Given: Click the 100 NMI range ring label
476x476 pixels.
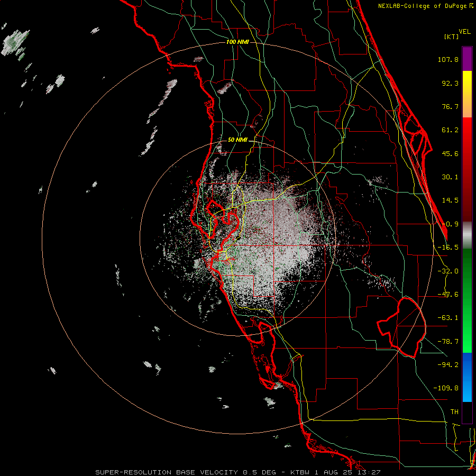Looking at the screenshot, I should (x=237, y=42).
